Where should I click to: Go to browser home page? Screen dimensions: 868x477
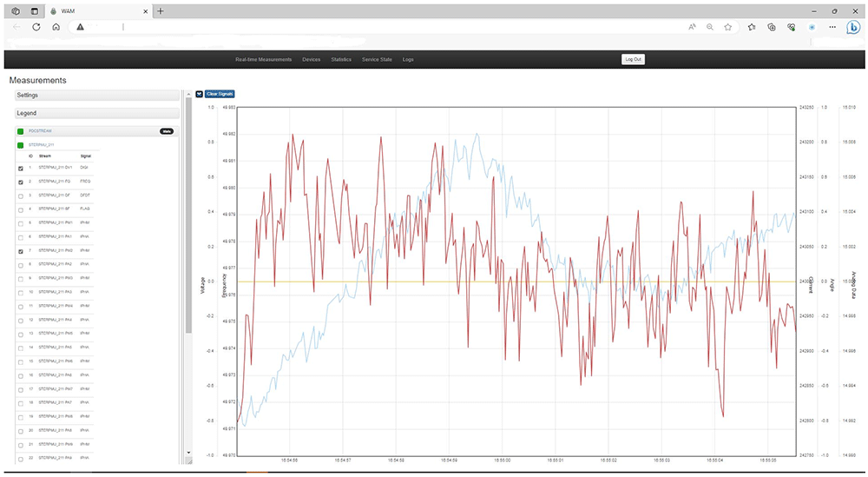point(56,27)
